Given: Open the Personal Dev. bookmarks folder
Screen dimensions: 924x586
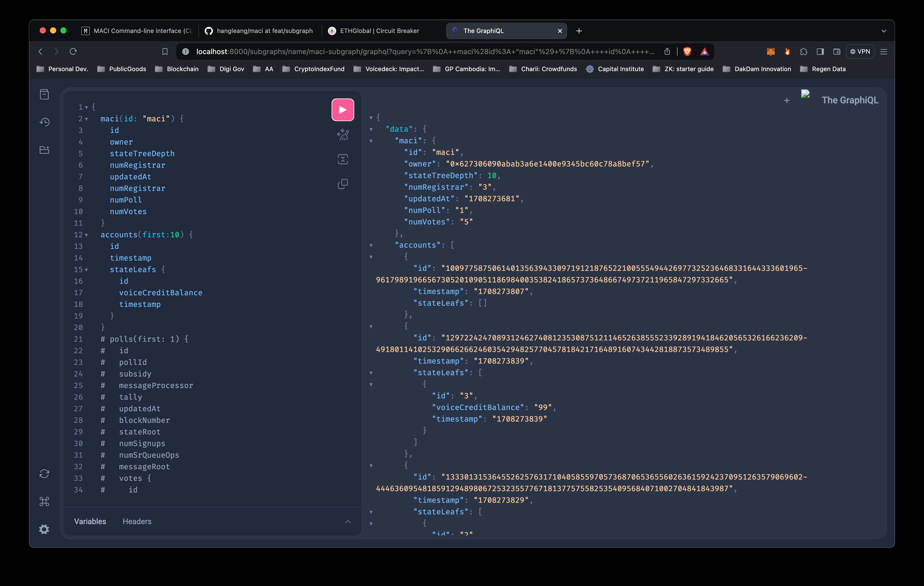Looking at the screenshot, I should [62, 69].
